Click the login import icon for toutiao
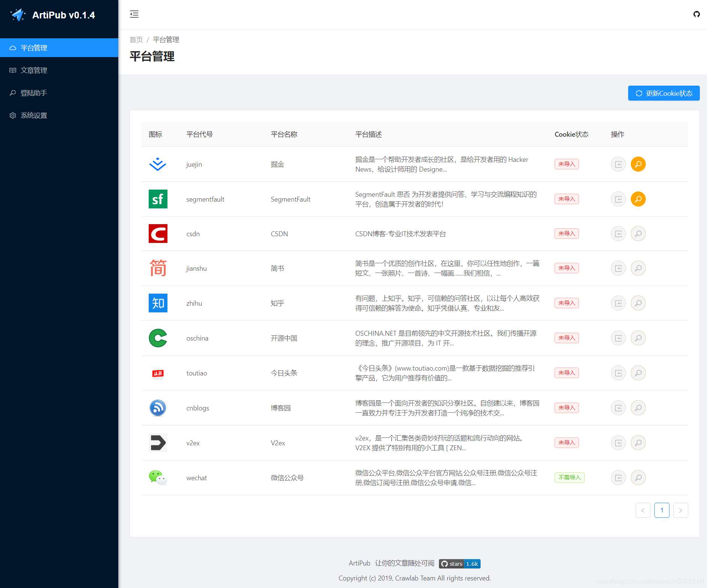This screenshot has width=707, height=588. point(618,373)
